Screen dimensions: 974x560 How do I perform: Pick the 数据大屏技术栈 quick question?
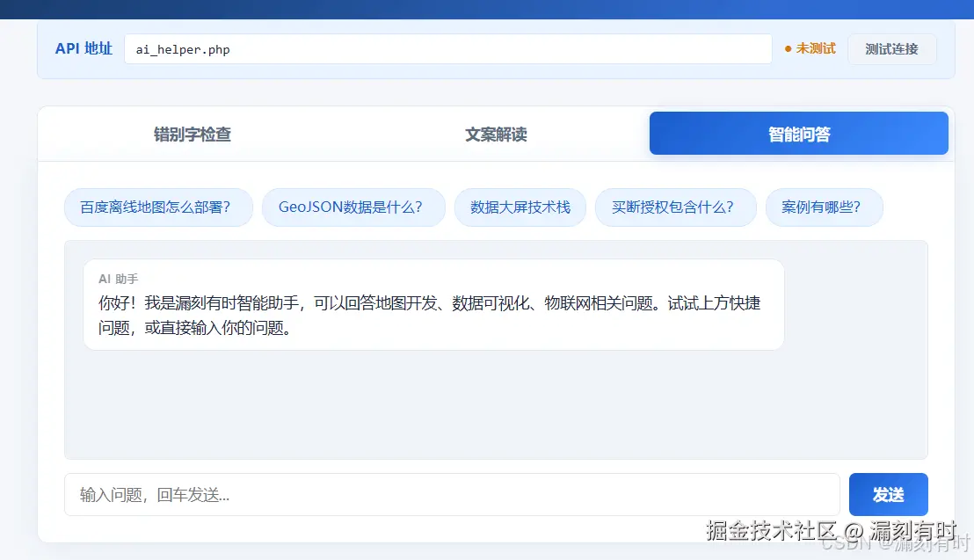[520, 207]
